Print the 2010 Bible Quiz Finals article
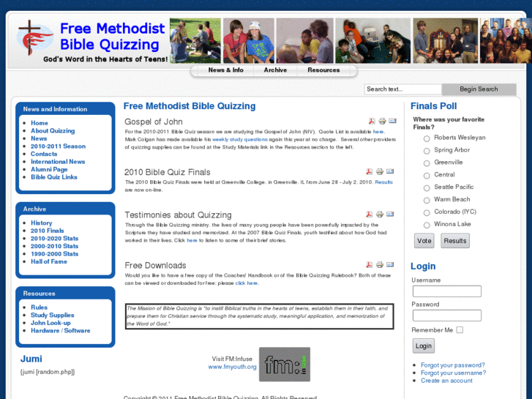 point(380,171)
